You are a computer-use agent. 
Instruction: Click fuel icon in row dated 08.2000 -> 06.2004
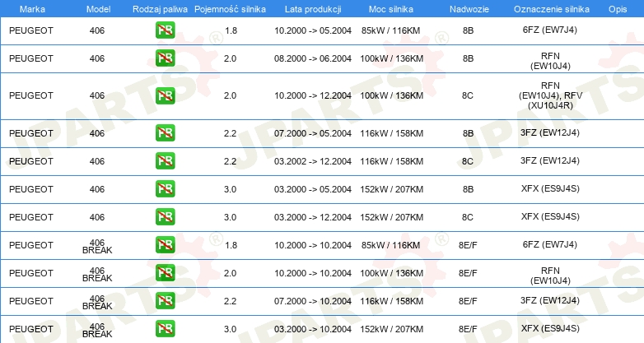(x=165, y=58)
